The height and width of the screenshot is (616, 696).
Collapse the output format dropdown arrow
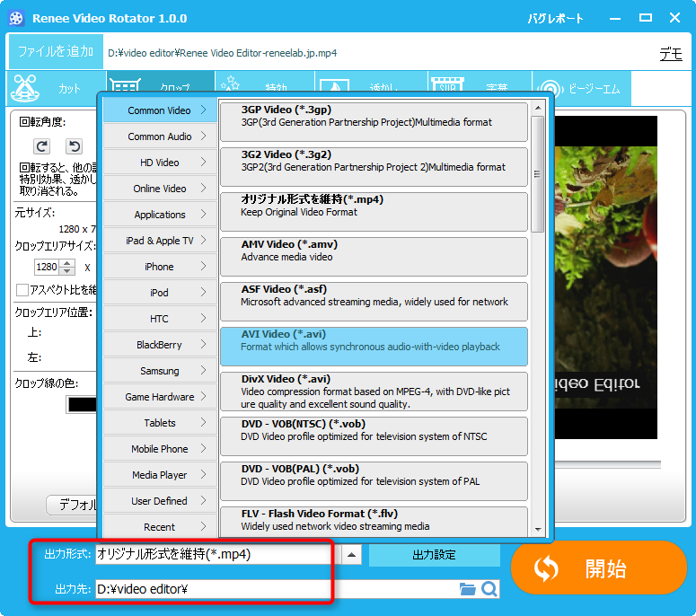[351, 555]
